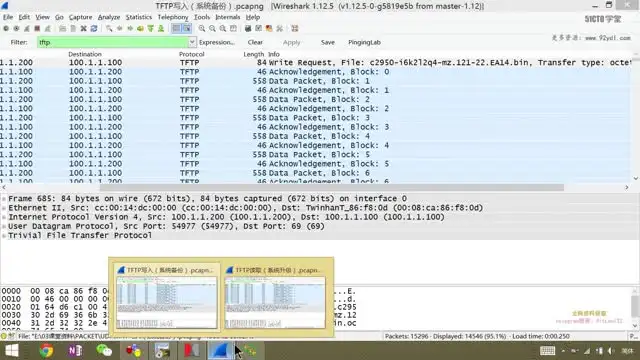
Task: Open the Statistics menu
Action: [x=138, y=17]
